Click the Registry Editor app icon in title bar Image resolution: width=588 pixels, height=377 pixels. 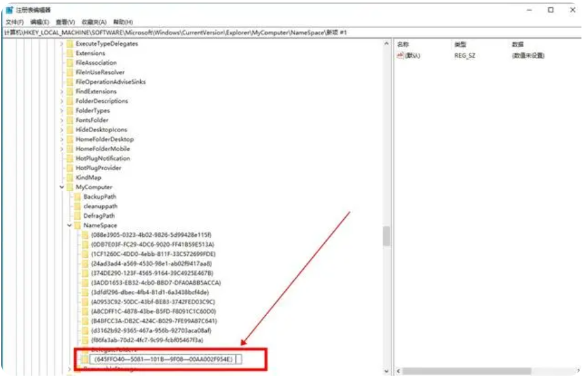pyautogui.click(x=9, y=10)
